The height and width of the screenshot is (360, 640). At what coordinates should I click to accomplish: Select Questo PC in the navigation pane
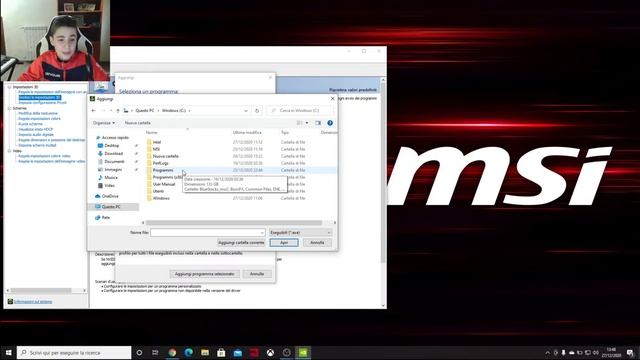(x=111, y=207)
